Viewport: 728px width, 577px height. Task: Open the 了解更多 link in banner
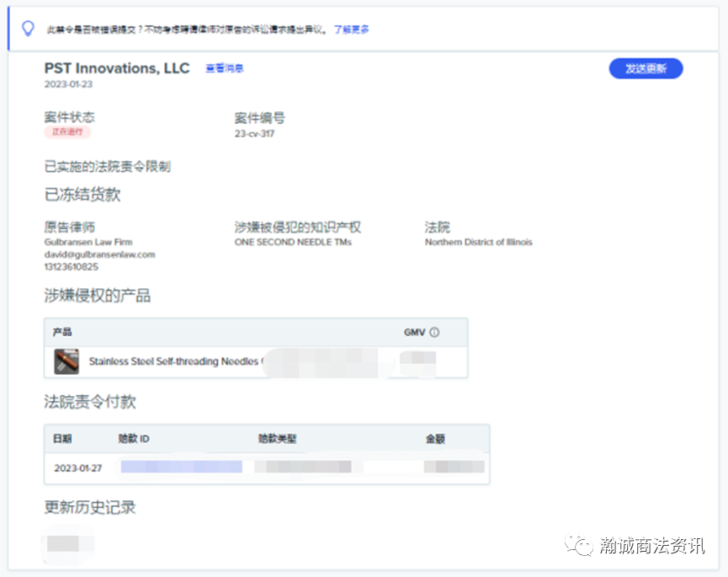pyautogui.click(x=352, y=29)
